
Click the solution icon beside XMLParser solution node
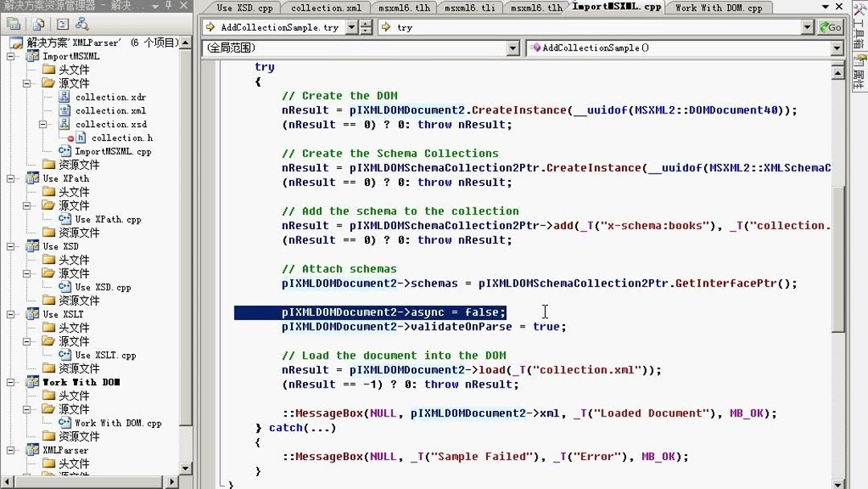(14, 42)
